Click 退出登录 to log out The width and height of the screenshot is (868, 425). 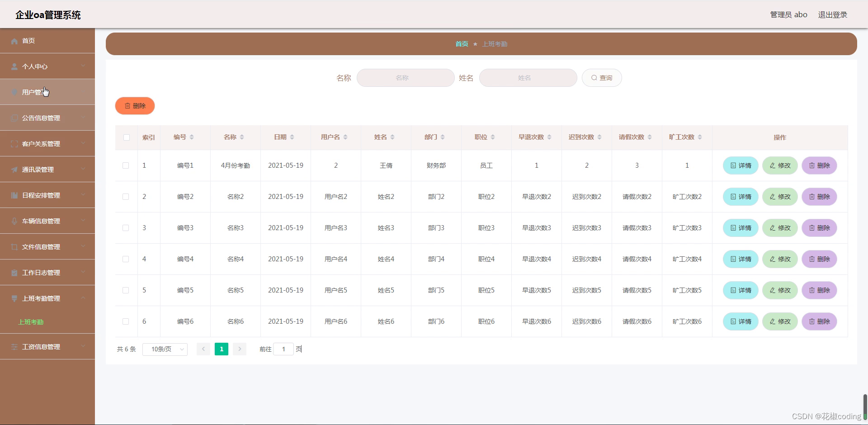833,14
